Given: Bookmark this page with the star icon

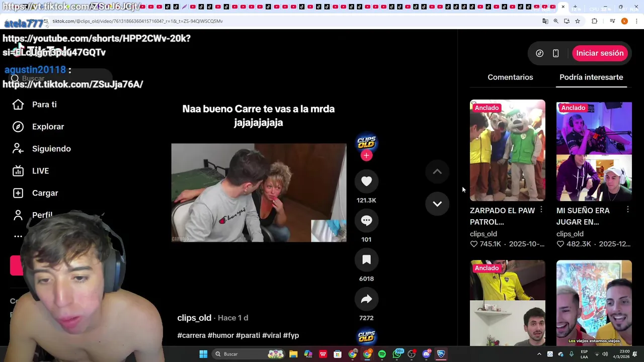Looking at the screenshot, I should coord(578,21).
